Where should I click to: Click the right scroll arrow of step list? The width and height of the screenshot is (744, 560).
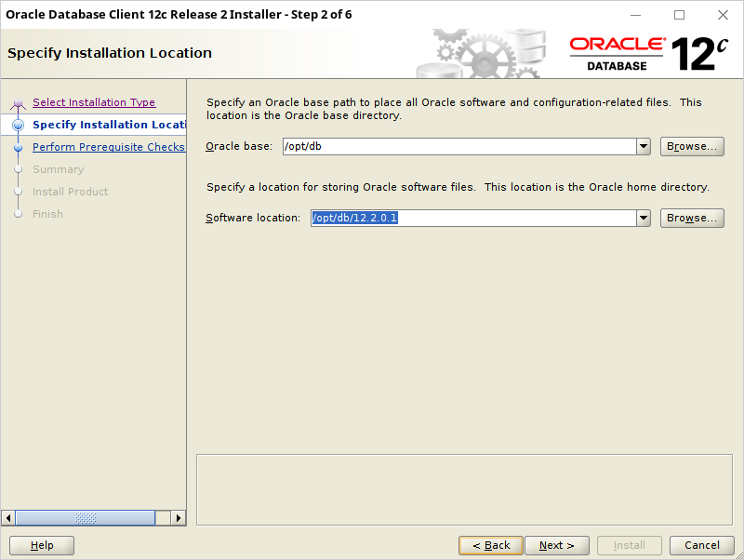179,518
